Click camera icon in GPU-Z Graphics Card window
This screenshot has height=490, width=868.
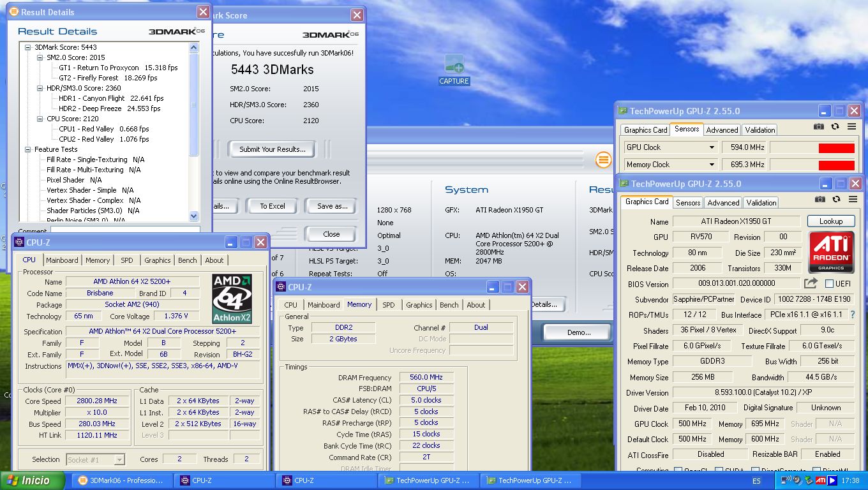click(819, 200)
